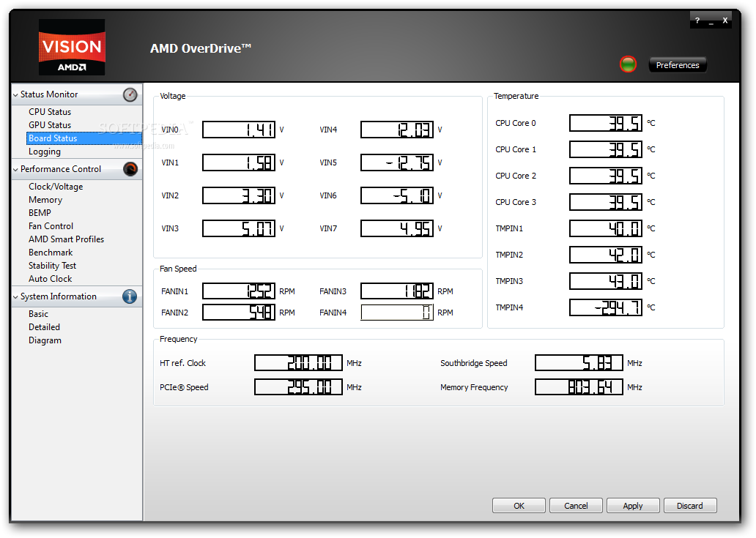
Task: Show system Diagram view
Action: [x=45, y=340]
